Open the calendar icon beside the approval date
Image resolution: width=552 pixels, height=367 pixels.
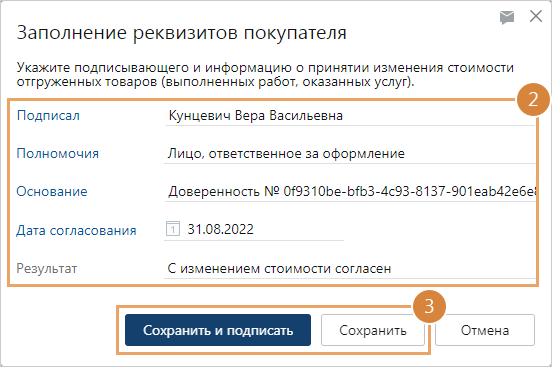pyautogui.click(x=173, y=229)
